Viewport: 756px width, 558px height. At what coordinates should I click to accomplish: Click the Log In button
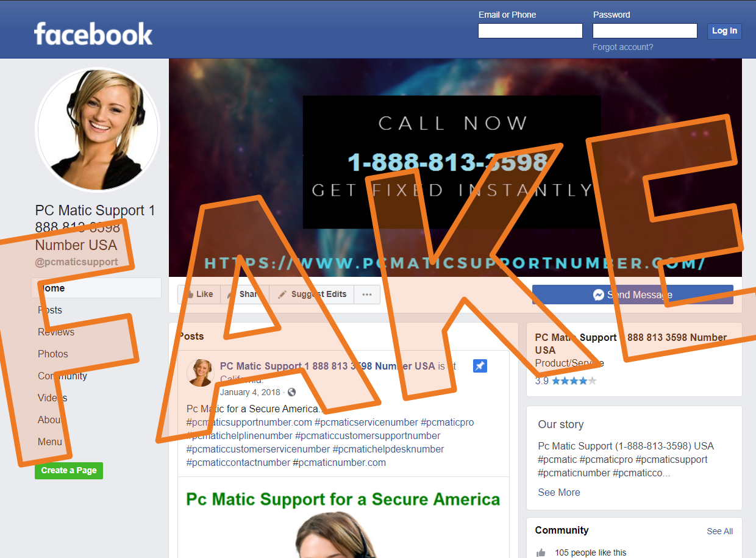pos(724,30)
